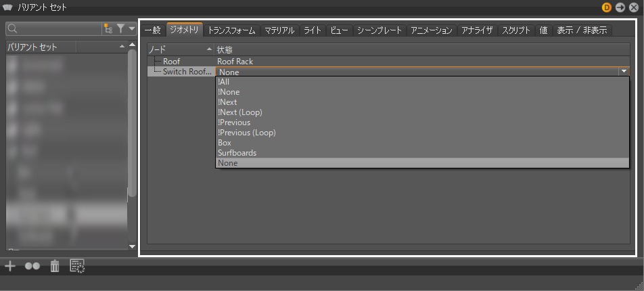Close the バリアント セット window
This screenshot has width=644, height=291.
(x=634, y=7)
